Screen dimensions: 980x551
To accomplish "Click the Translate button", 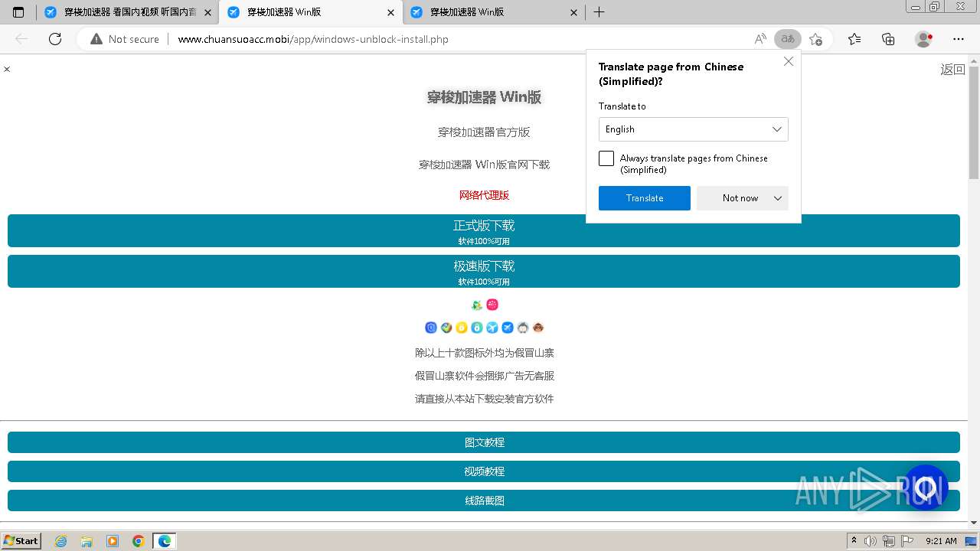I will [x=645, y=198].
